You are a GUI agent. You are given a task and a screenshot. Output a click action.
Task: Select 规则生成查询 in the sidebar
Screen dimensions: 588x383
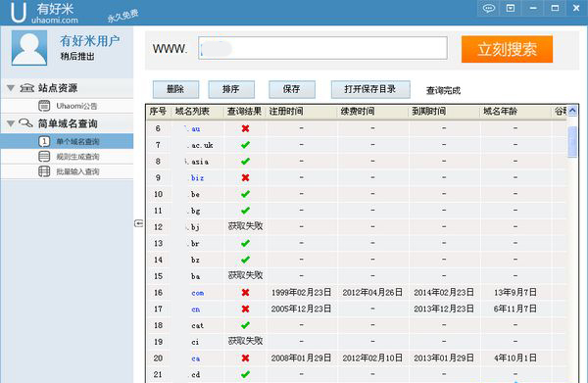pos(67,157)
